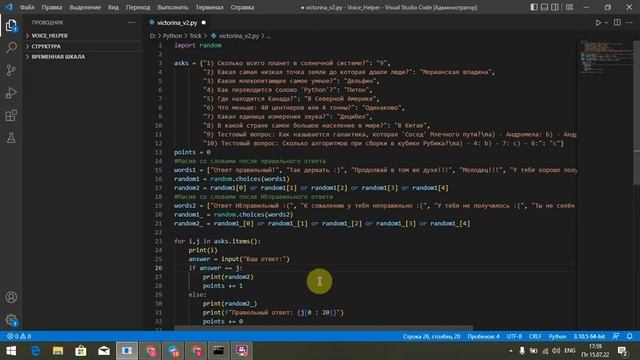640x360 pixels.
Task: Close victorina_v2.py tab via unsaved dot
Action: (x=204, y=23)
